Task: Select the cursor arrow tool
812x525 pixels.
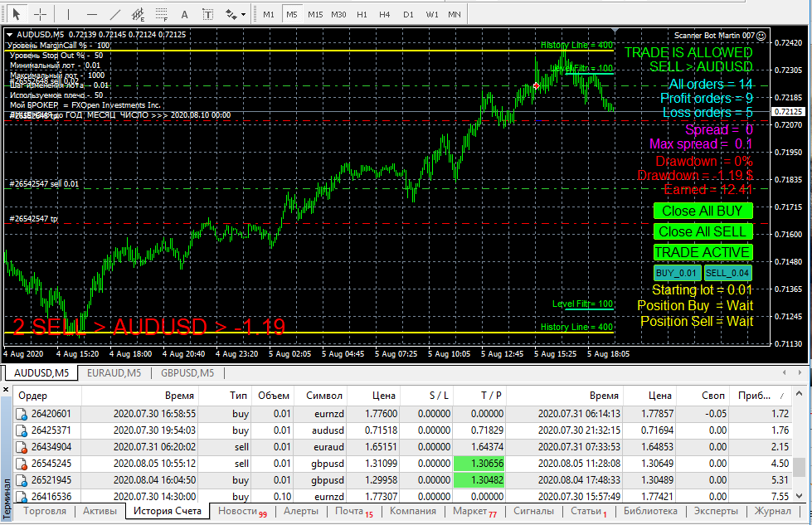Action: pos(16,14)
